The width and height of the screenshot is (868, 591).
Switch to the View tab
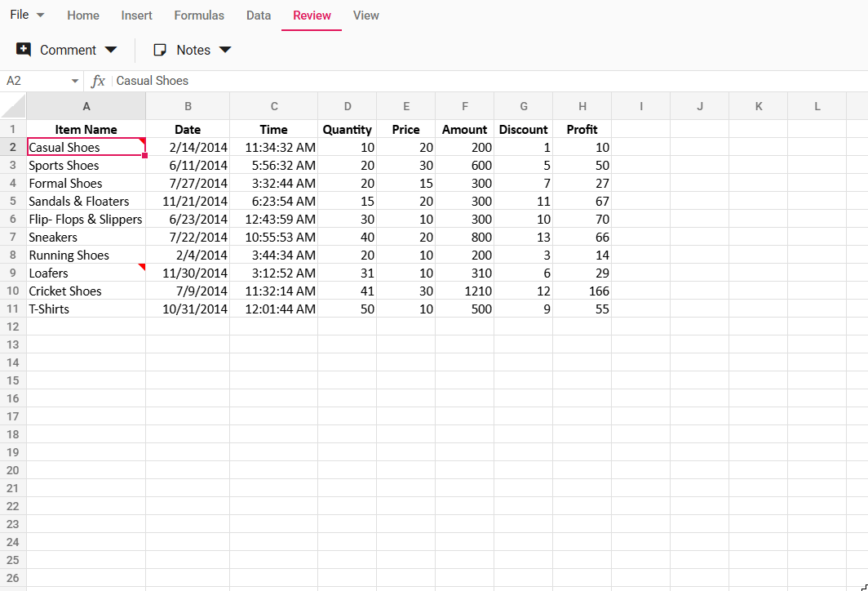click(365, 15)
